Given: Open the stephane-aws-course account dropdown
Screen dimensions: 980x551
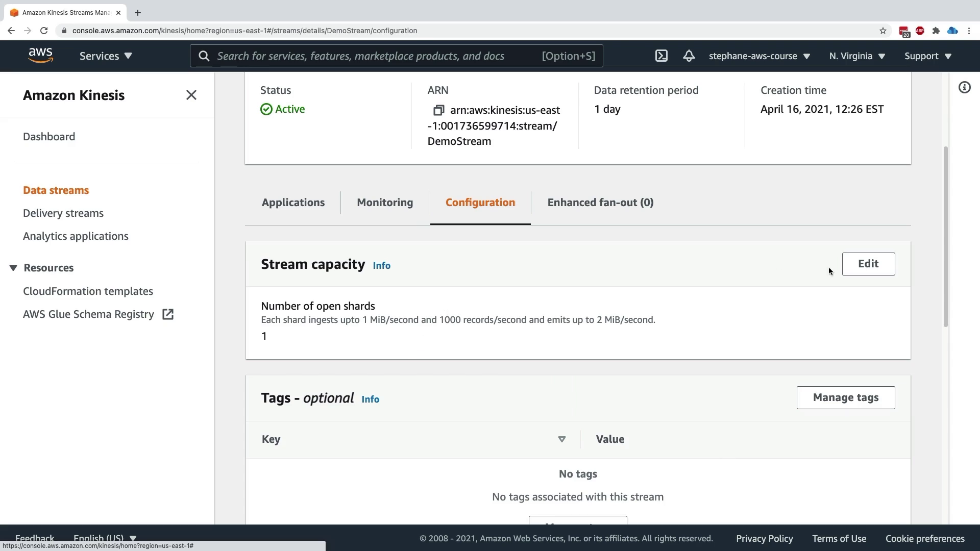Looking at the screenshot, I should tap(759, 56).
